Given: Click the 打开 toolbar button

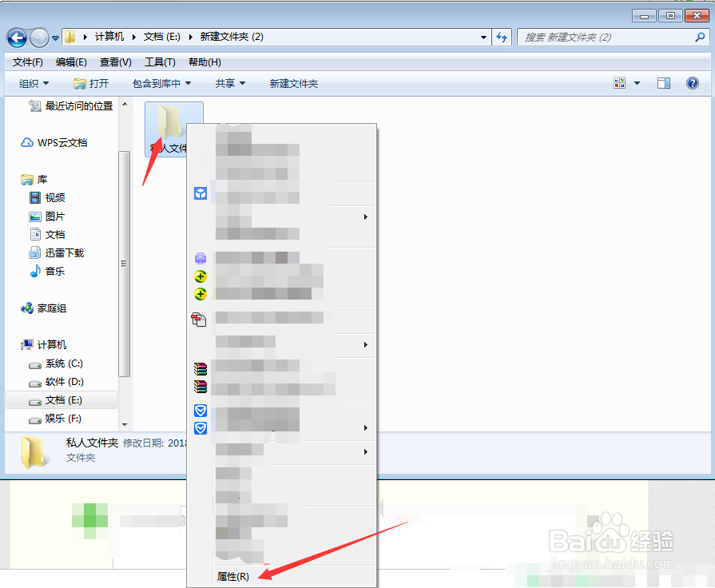Looking at the screenshot, I should coord(91,83).
